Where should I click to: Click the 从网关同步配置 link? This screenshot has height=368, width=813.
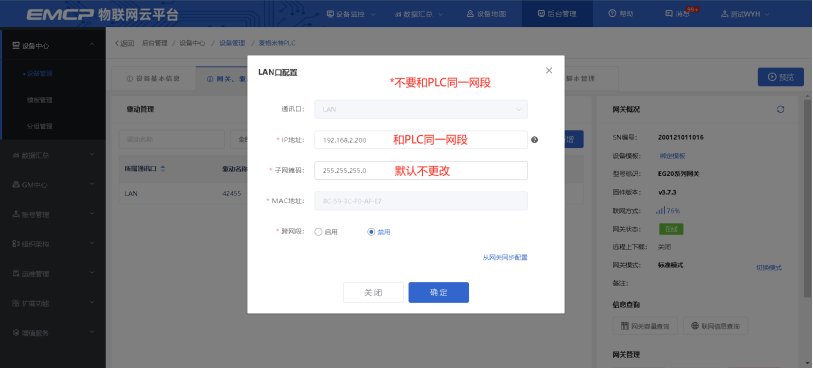coord(505,257)
